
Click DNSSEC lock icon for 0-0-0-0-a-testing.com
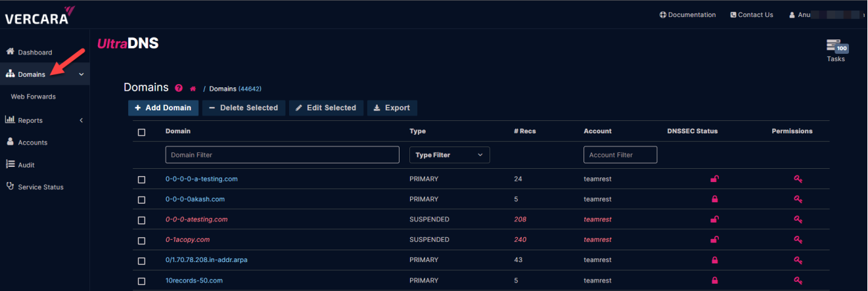point(714,179)
